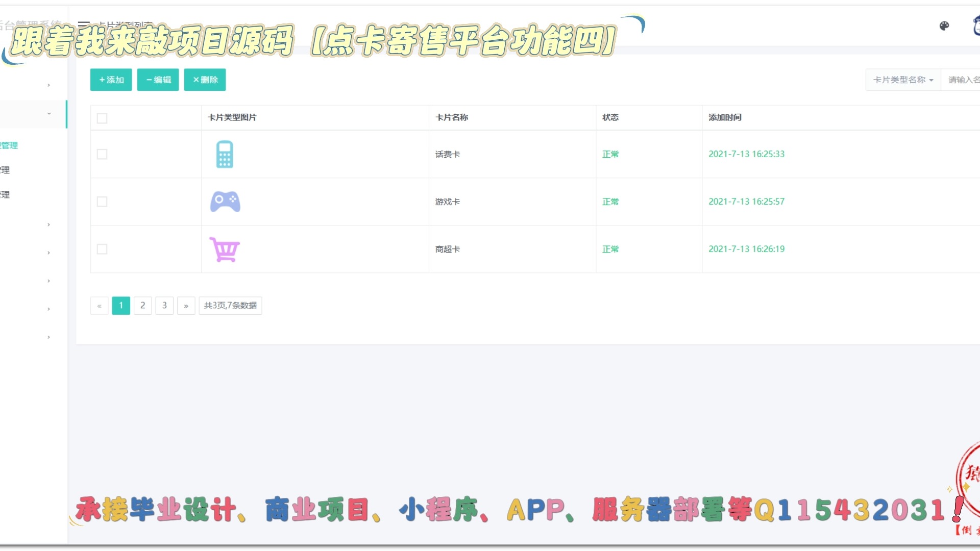This screenshot has height=551, width=980.
Task: Click the phone card type image
Action: coord(225,154)
